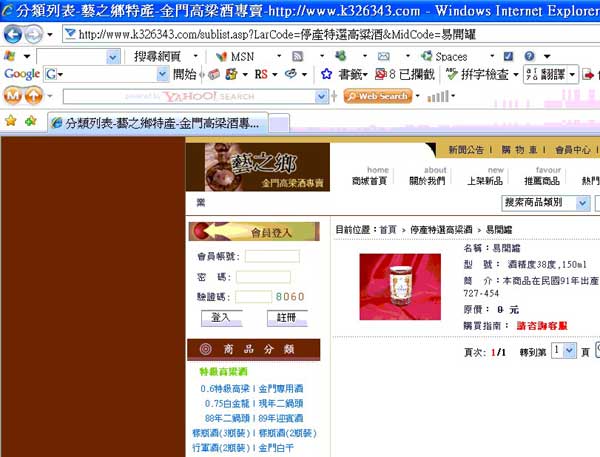The height and width of the screenshot is (457, 600).
Task: Click the 登入 login button
Action: 222,318
